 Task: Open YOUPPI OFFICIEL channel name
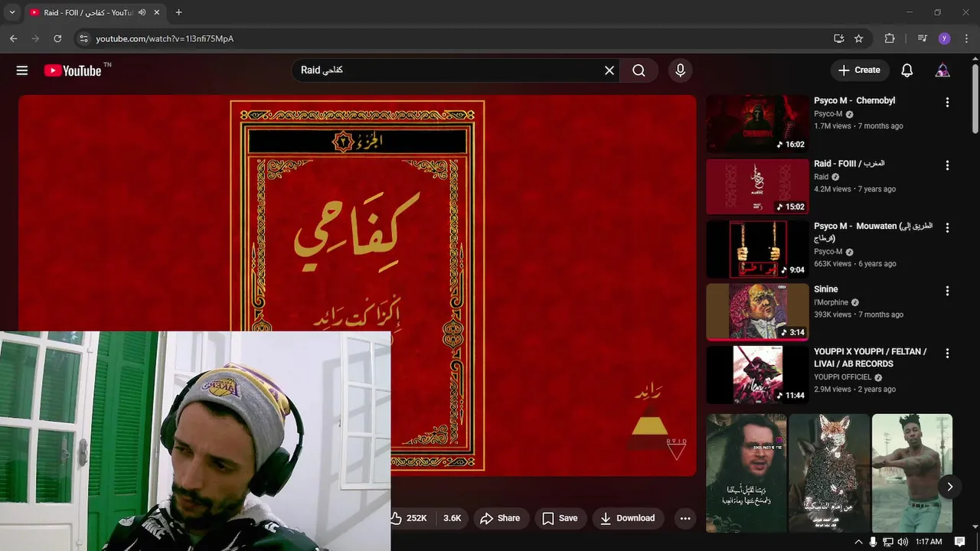842,377
